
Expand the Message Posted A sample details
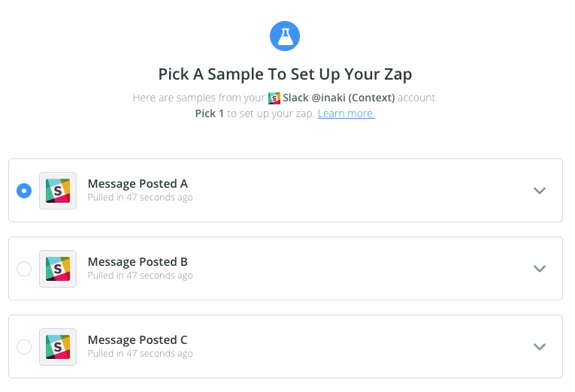(539, 191)
